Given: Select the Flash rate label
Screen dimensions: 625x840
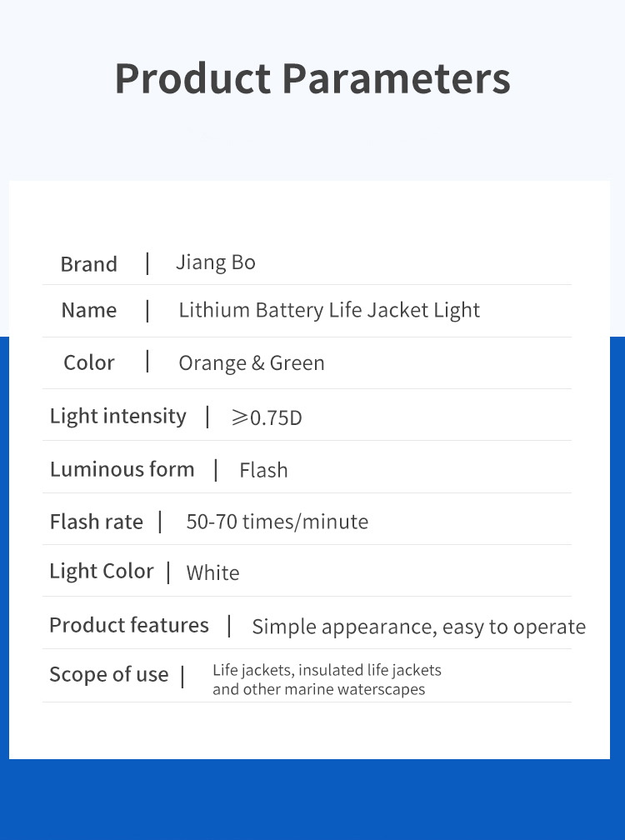Looking at the screenshot, I should pyautogui.click(x=97, y=522).
